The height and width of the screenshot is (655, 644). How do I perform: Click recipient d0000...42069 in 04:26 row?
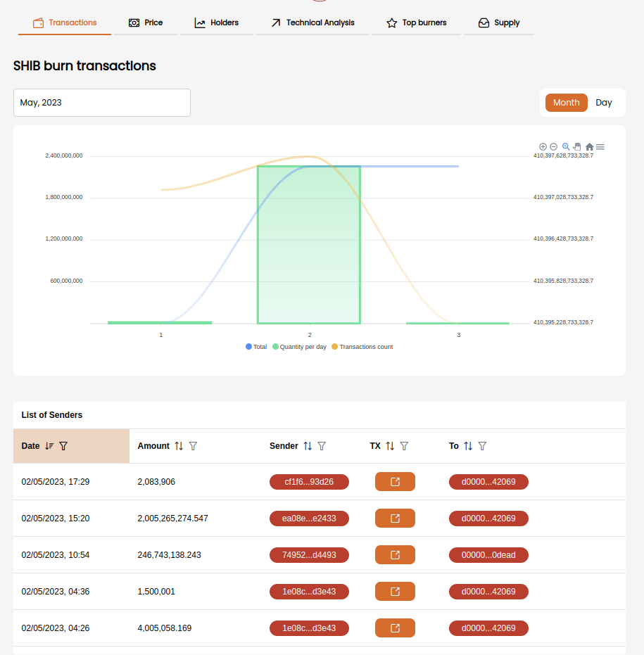pos(488,628)
